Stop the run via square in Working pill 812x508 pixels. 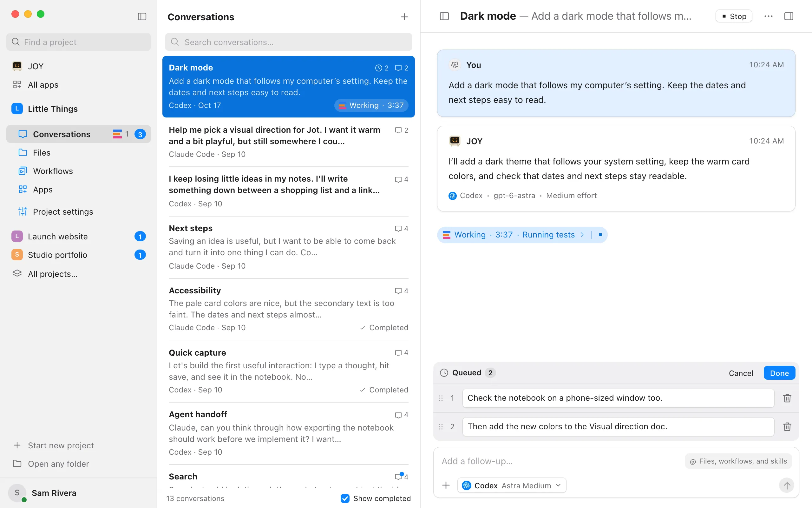pyautogui.click(x=600, y=235)
